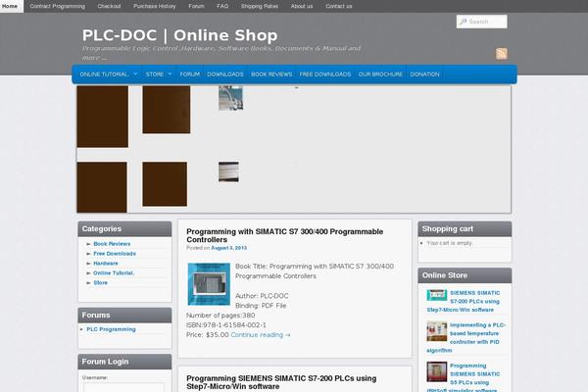Open the Free Downloads menu item
This screenshot has width=588, height=392.
tap(325, 74)
